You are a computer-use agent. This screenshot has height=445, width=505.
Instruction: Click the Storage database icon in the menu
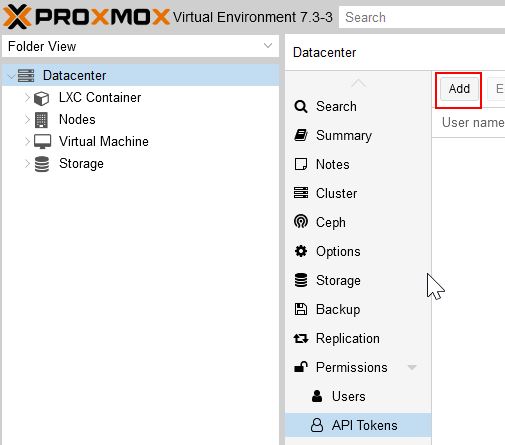pyautogui.click(x=301, y=280)
